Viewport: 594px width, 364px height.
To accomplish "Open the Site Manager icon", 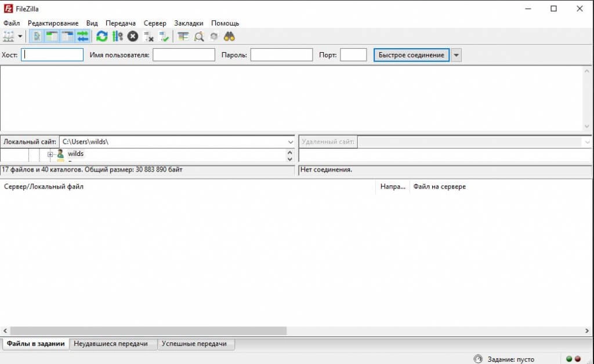I will click(x=8, y=37).
